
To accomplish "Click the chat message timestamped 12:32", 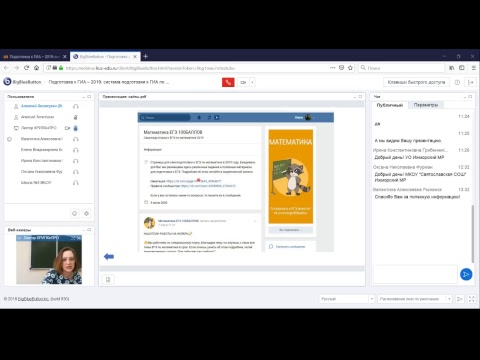I will [x=422, y=173].
